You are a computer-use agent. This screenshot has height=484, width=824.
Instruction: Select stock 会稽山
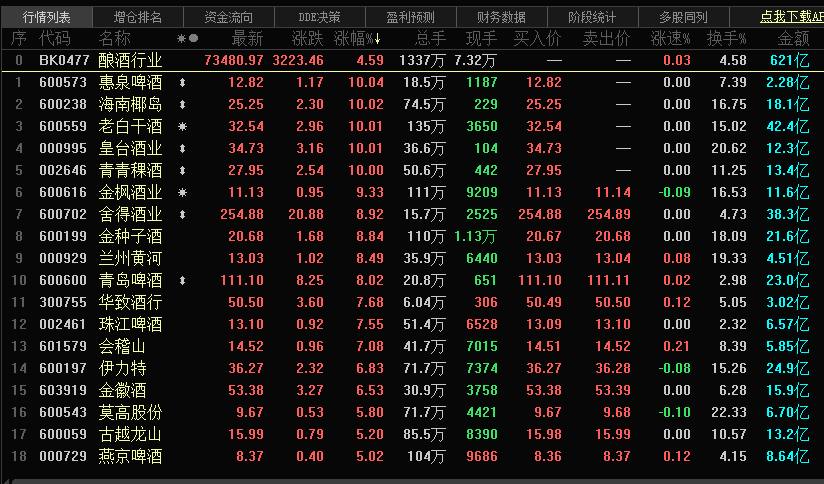point(122,346)
